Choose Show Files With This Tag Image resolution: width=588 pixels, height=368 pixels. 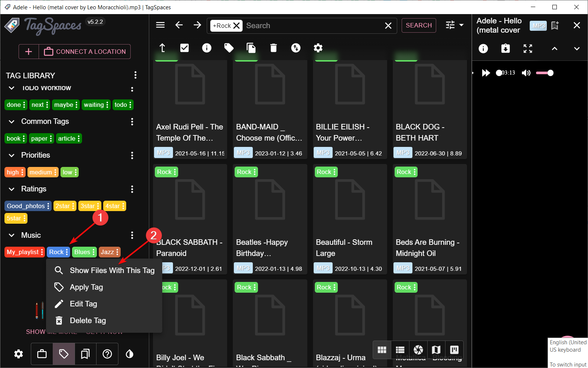click(x=104, y=270)
